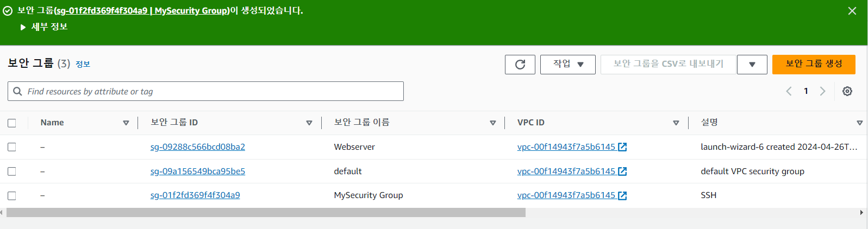
Task: Open VPC link in MySecurity Group row
Action: pyautogui.click(x=566, y=195)
